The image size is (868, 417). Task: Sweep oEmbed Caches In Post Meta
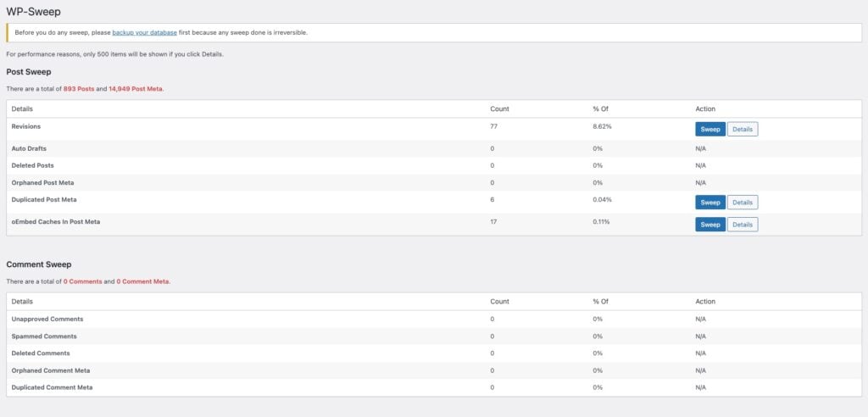coord(710,225)
